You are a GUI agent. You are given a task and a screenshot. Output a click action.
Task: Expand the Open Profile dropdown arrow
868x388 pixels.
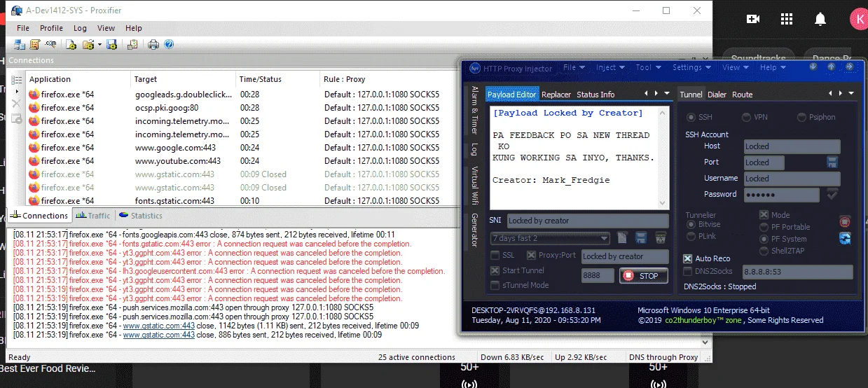99,44
